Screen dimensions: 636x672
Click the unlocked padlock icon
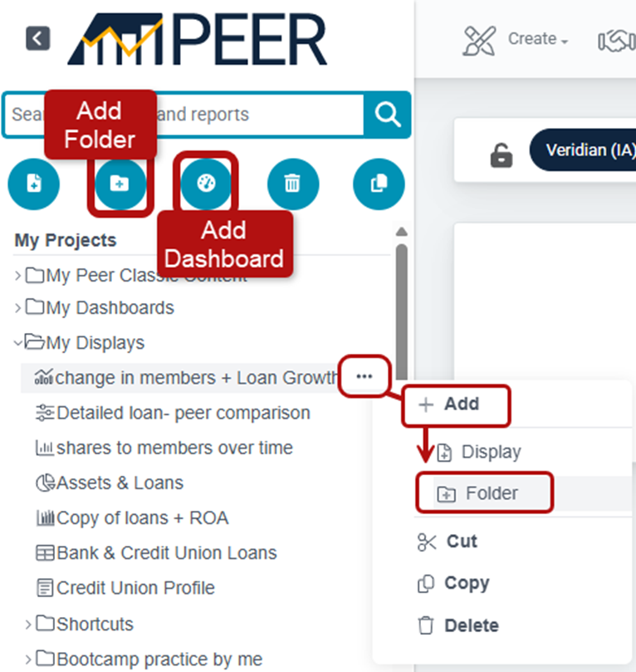tap(501, 155)
